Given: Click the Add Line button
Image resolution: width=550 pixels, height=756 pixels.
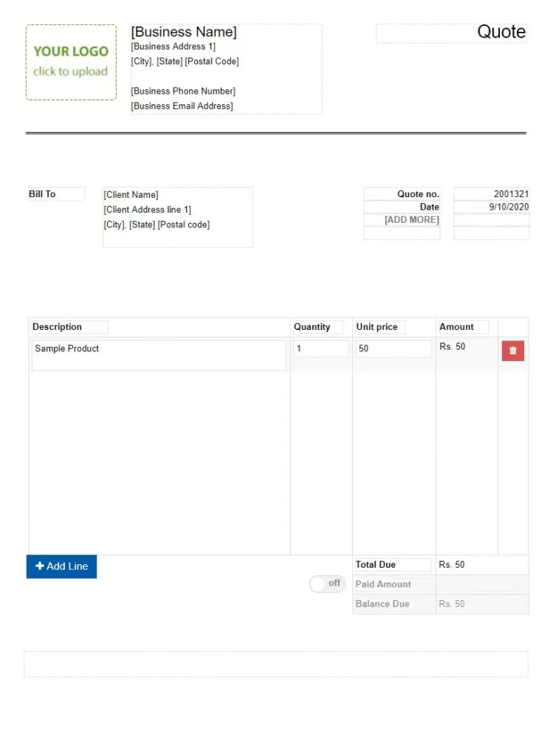Looking at the screenshot, I should click(61, 566).
